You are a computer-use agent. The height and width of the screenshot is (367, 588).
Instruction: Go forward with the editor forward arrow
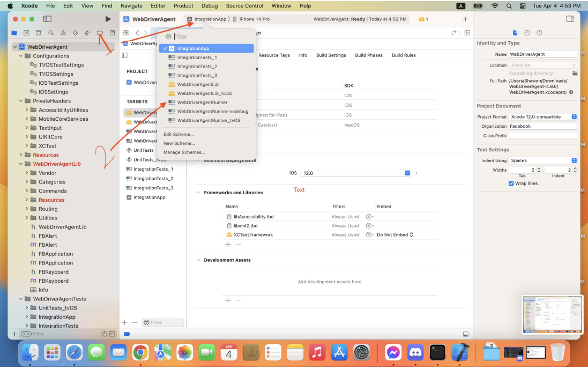(x=145, y=33)
